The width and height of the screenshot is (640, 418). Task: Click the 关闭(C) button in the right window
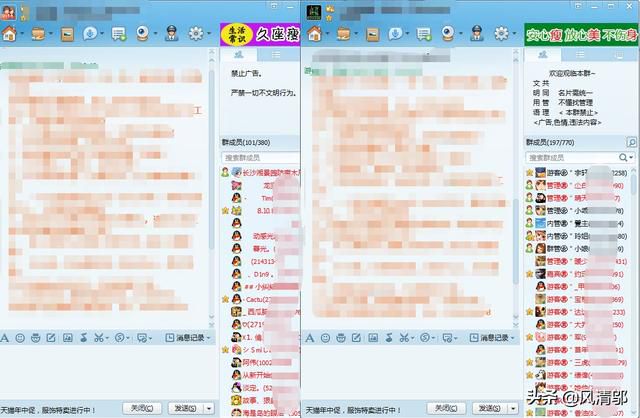point(446,408)
